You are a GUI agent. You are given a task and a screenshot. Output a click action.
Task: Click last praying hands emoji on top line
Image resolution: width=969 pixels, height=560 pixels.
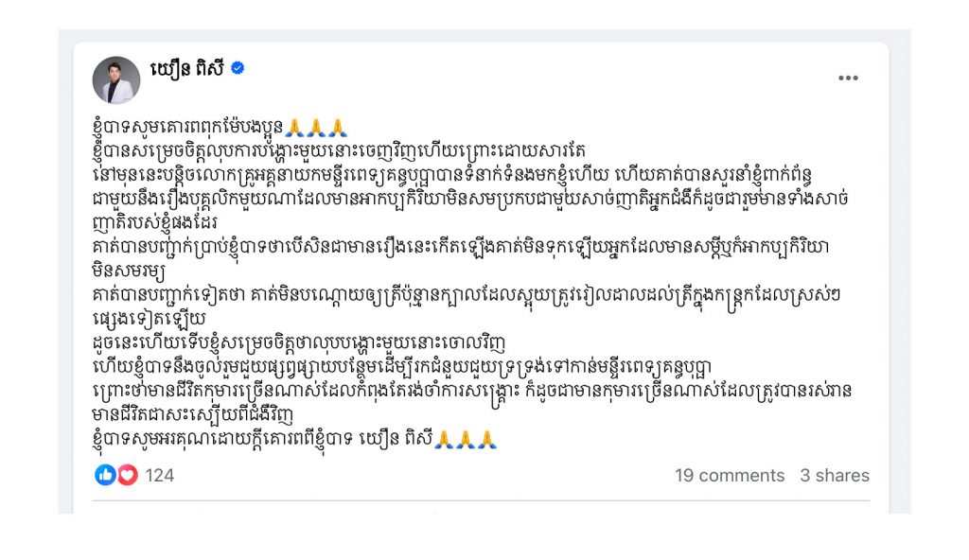pyautogui.click(x=338, y=128)
